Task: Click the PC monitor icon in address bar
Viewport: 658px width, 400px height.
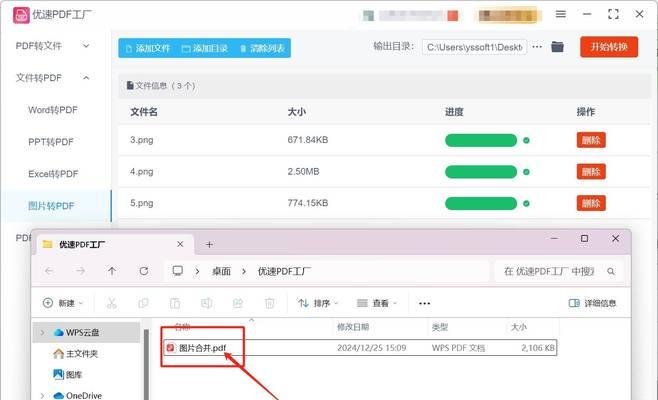Action: click(178, 271)
